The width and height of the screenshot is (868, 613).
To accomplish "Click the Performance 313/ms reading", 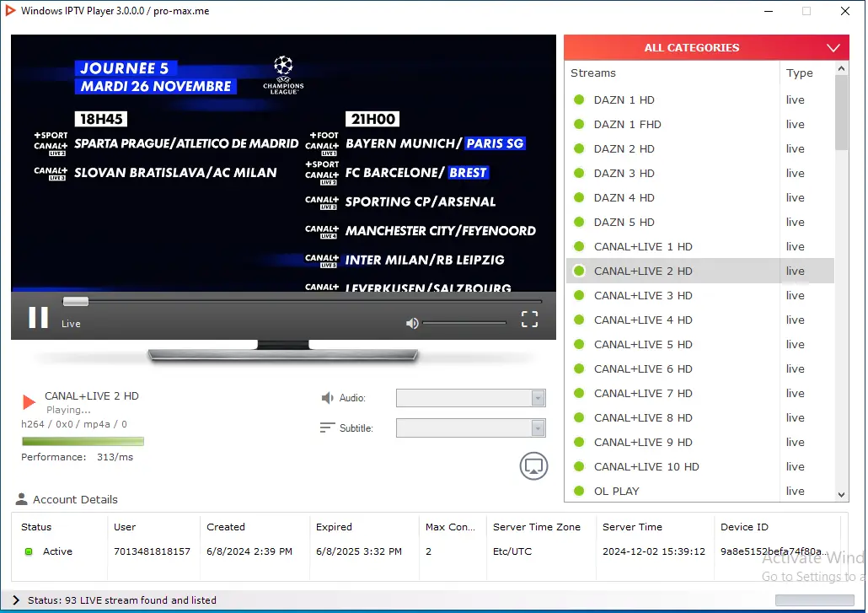I will coord(77,457).
